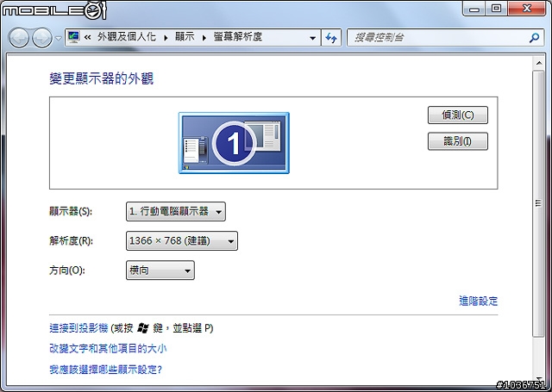Click the 解析度(R): label
Viewport: 552px width, 392px height.
(71, 241)
